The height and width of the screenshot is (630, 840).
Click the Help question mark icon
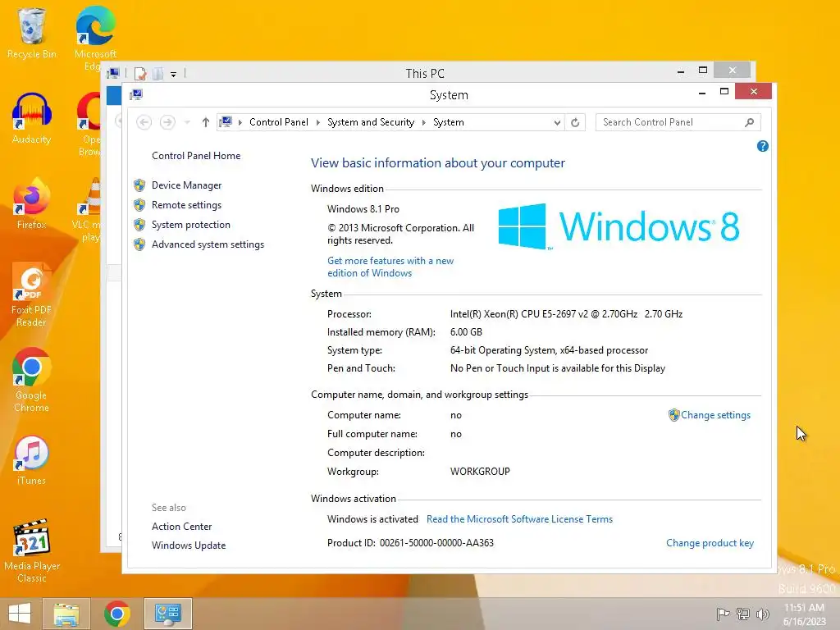coord(763,146)
